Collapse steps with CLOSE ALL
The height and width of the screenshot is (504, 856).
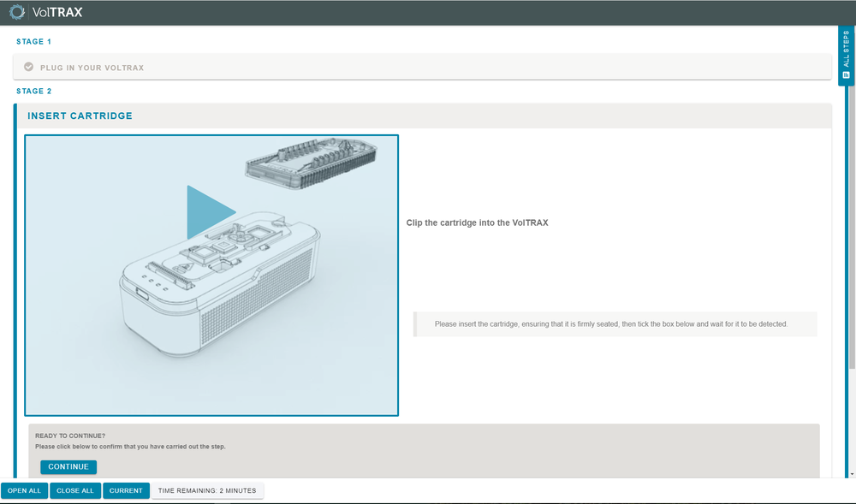pos(75,490)
